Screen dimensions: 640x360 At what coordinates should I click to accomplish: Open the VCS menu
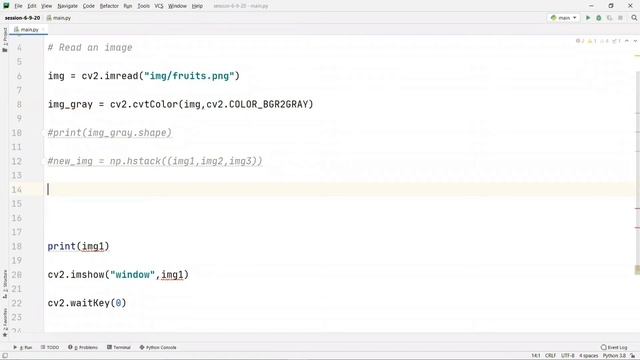pyautogui.click(x=159, y=6)
